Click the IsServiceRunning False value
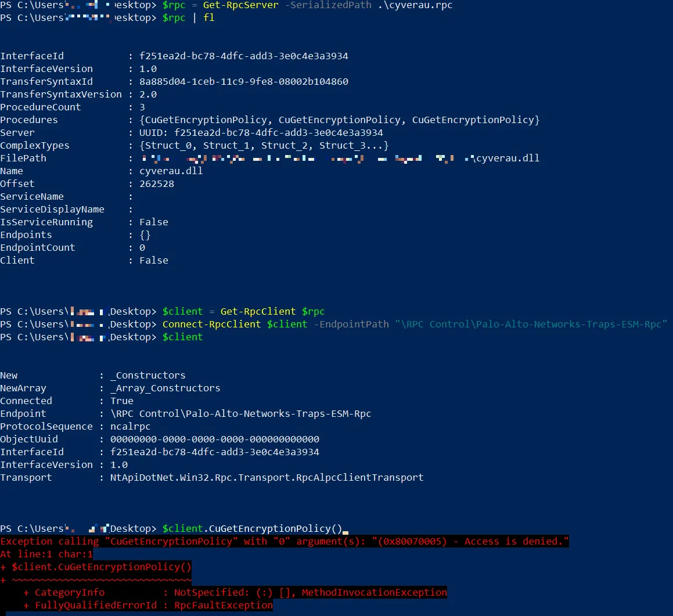This screenshot has height=616, width=673. (154, 222)
